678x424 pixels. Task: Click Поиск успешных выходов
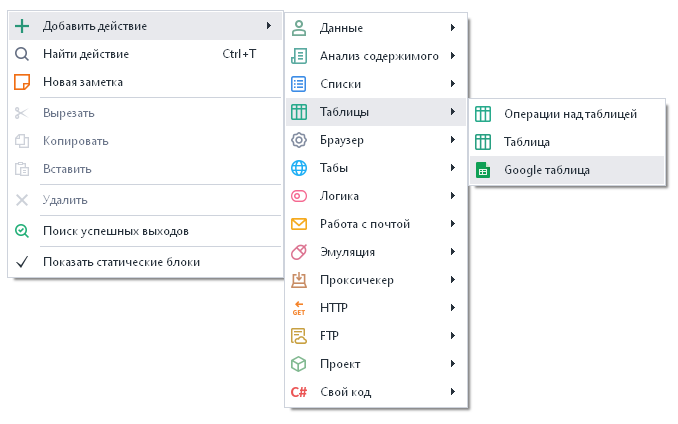[x=115, y=231]
